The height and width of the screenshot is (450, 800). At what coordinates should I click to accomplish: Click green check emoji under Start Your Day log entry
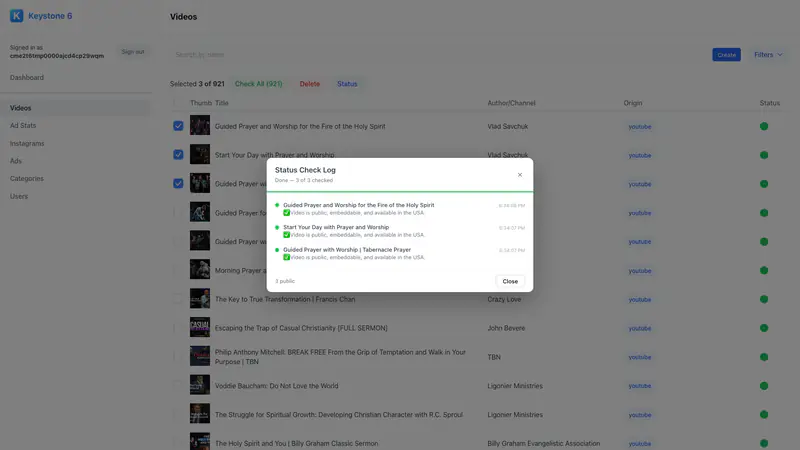287,235
